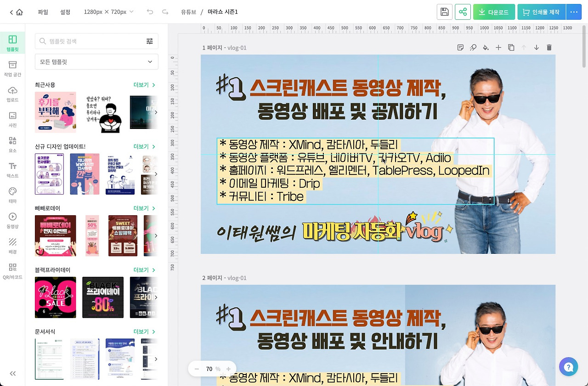Go back using the home arrow icon
The image size is (588, 386).
pos(16,12)
